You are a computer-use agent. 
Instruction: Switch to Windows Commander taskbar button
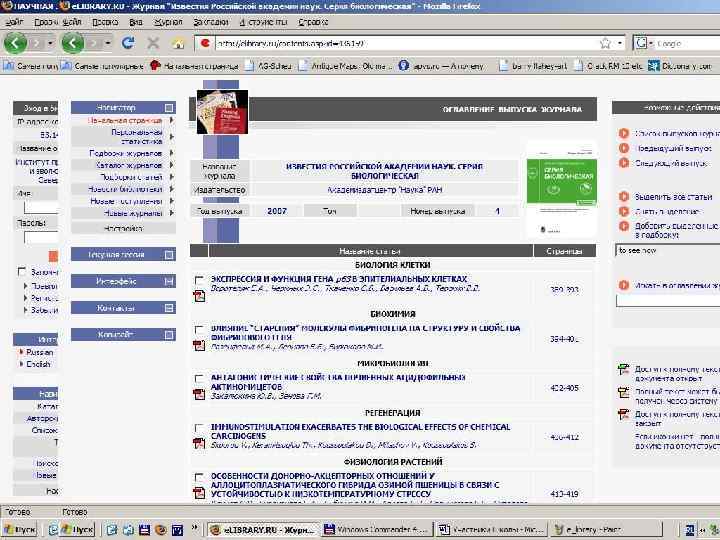[x=377, y=529]
